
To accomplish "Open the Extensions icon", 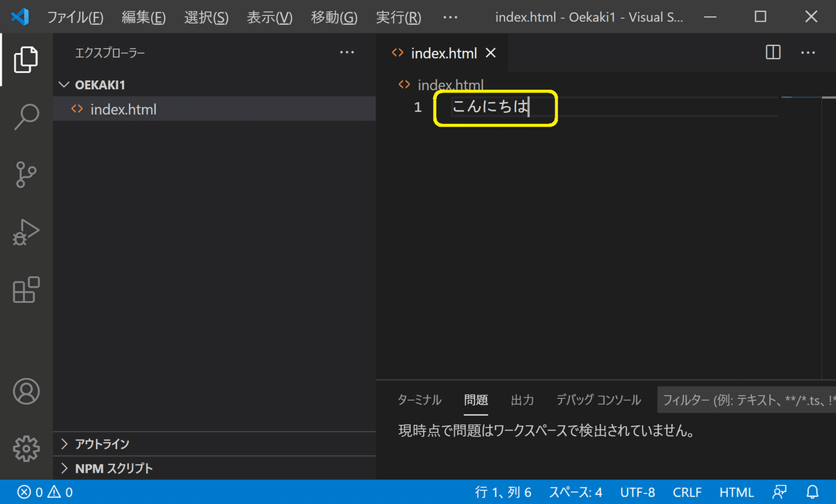I will (26, 290).
